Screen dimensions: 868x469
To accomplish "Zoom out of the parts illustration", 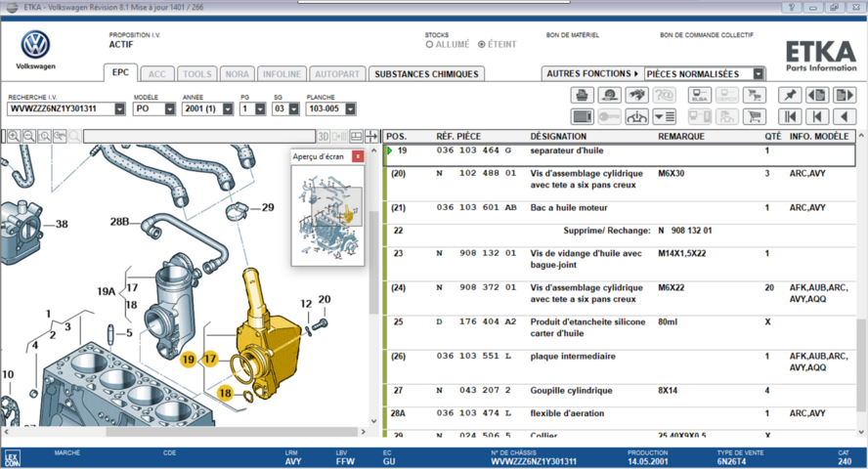I will (28, 136).
